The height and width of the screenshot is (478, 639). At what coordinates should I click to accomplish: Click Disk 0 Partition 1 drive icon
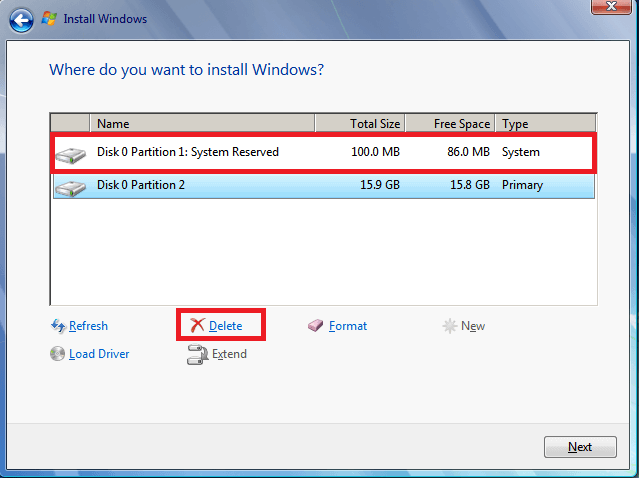70,154
